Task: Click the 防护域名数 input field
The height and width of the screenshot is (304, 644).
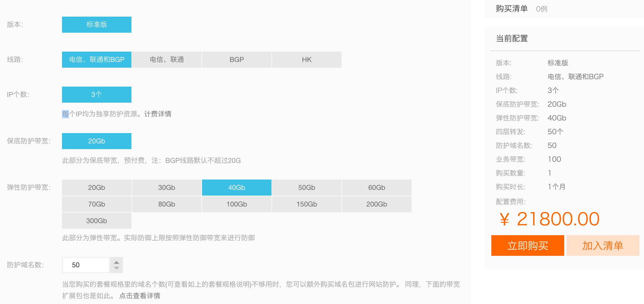Action: pos(86,265)
